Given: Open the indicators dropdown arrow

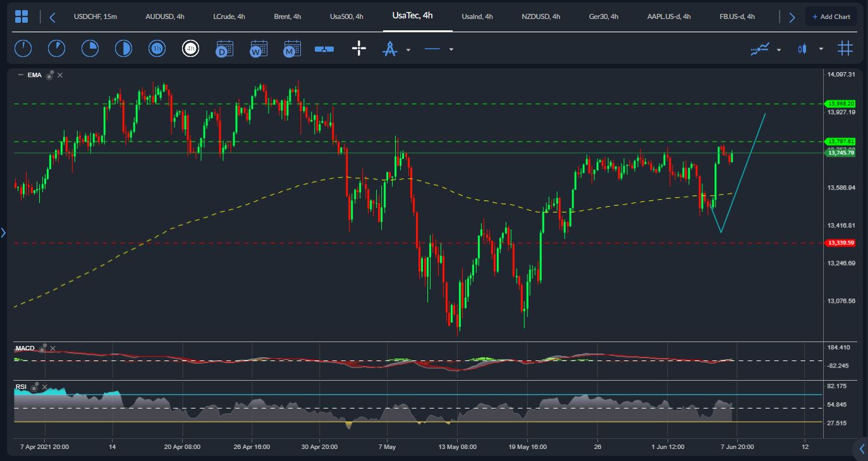Looking at the screenshot, I should point(778,49).
